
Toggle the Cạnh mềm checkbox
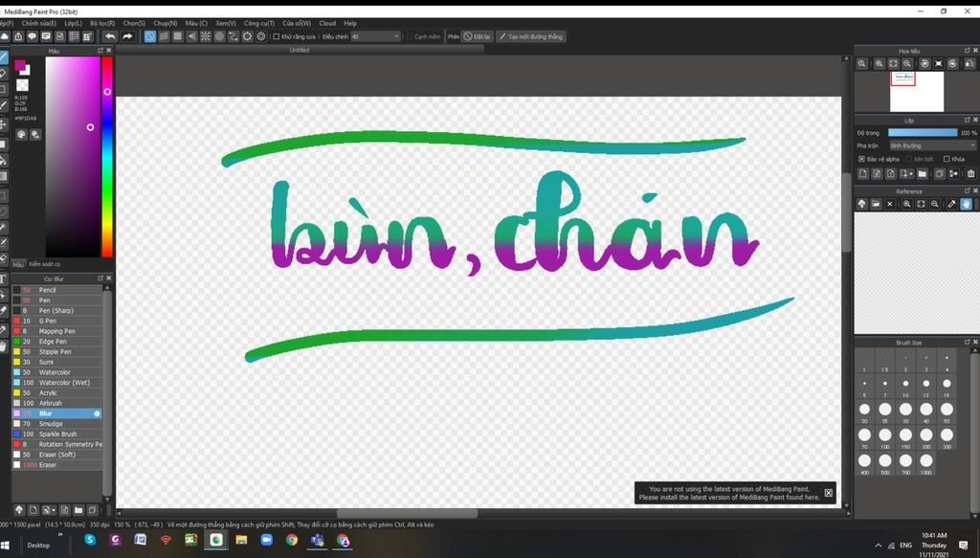[x=409, y=37]
